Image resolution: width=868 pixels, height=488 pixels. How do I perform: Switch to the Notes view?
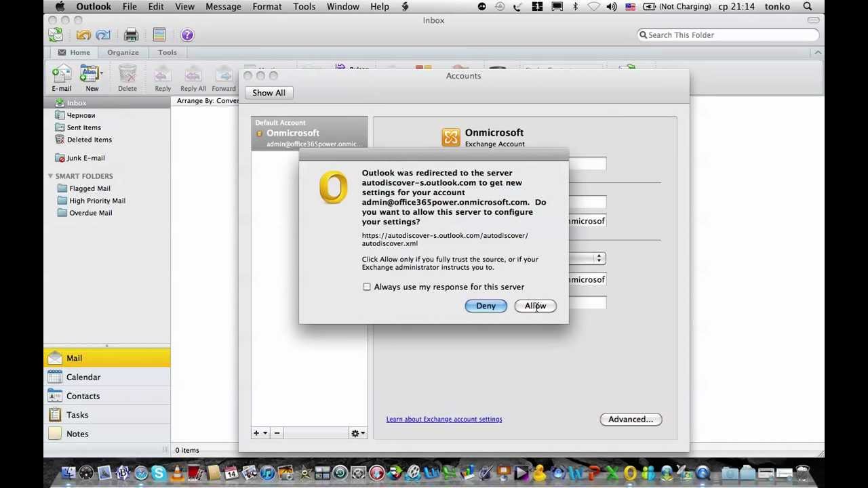pos(107,434)
